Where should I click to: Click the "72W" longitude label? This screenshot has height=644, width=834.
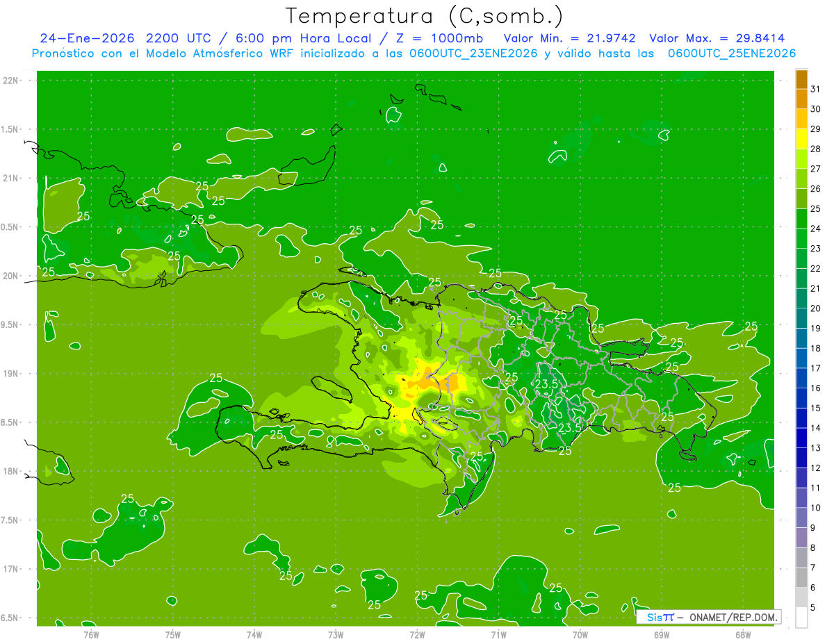tap(417, 634)
